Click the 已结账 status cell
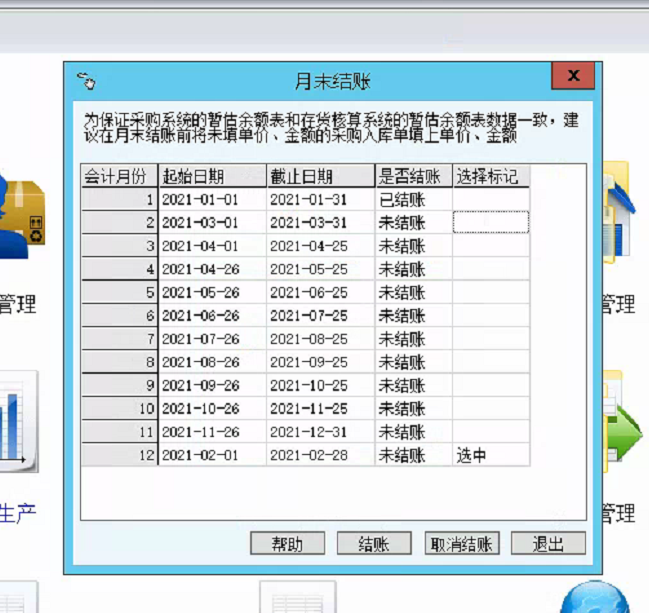649x613 pixels. tap(414, 200)
